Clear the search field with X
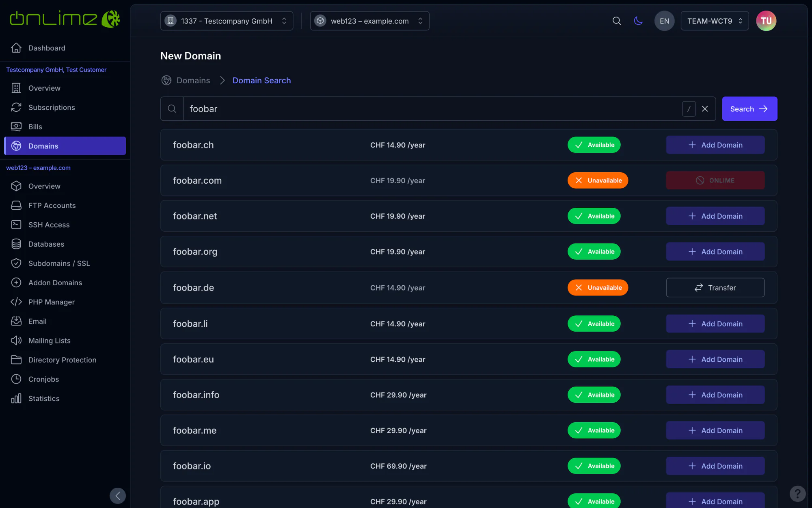812x508 pixels. pyautogui.click(x=705, y=109)
